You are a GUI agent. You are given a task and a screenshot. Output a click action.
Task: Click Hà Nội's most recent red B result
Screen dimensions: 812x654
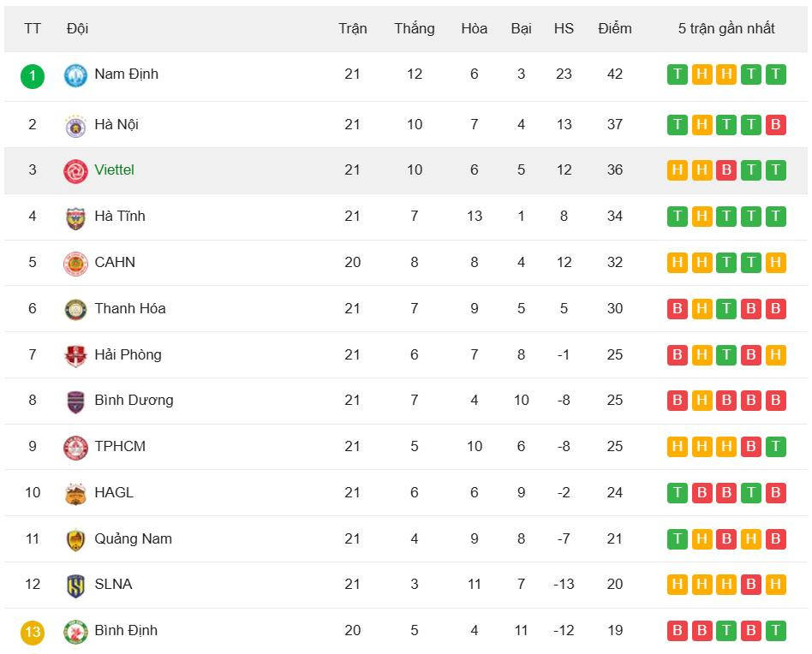(x=775, y=125)
